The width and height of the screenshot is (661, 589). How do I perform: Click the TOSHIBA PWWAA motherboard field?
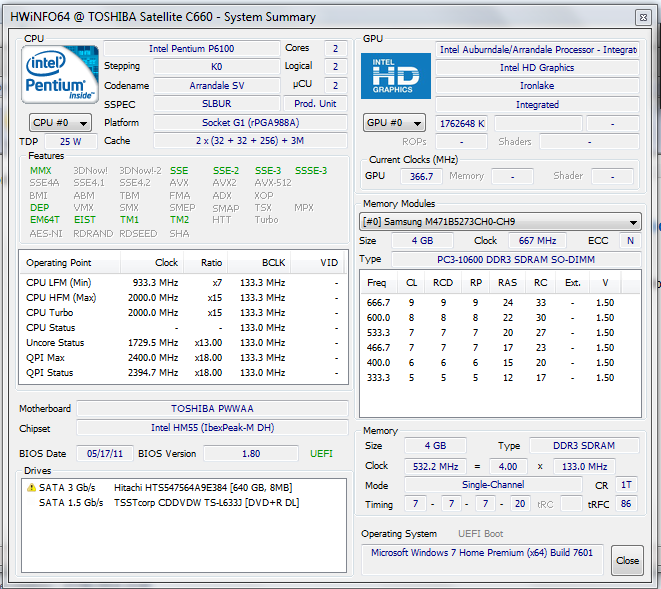pyautogui.click(x=212, y=409)
